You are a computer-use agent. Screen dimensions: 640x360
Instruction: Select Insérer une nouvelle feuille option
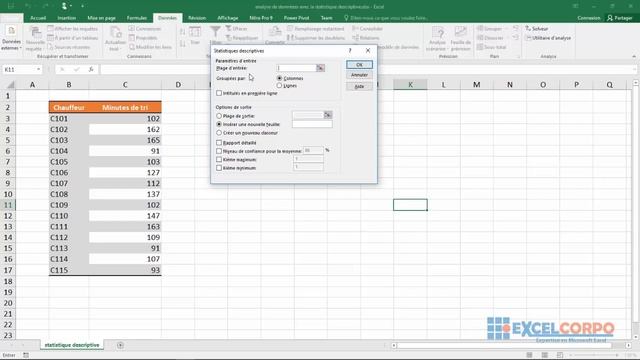click(x=219, y=124)
